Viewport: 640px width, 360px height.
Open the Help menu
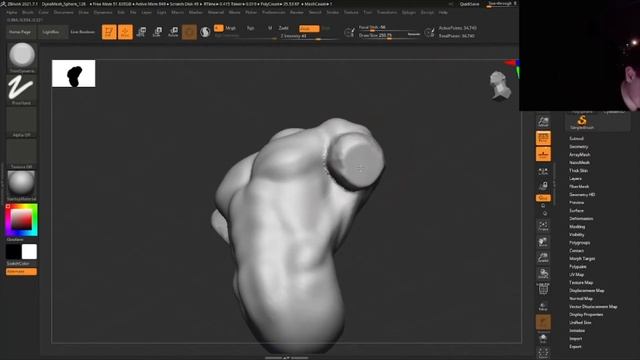click(x=443, y=13)
